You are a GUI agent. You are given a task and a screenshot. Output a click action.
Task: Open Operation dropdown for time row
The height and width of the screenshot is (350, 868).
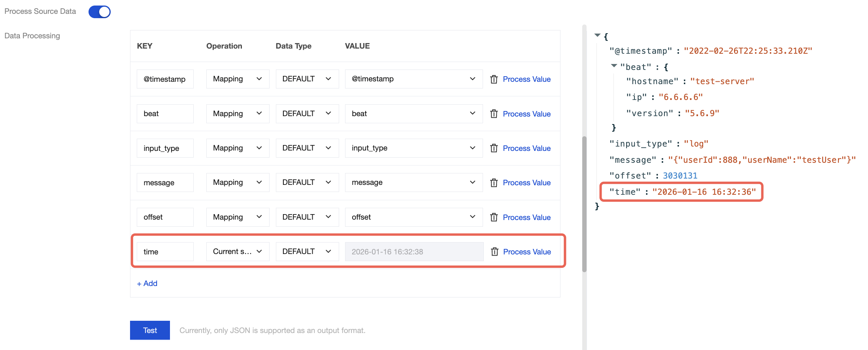[238, 252]
